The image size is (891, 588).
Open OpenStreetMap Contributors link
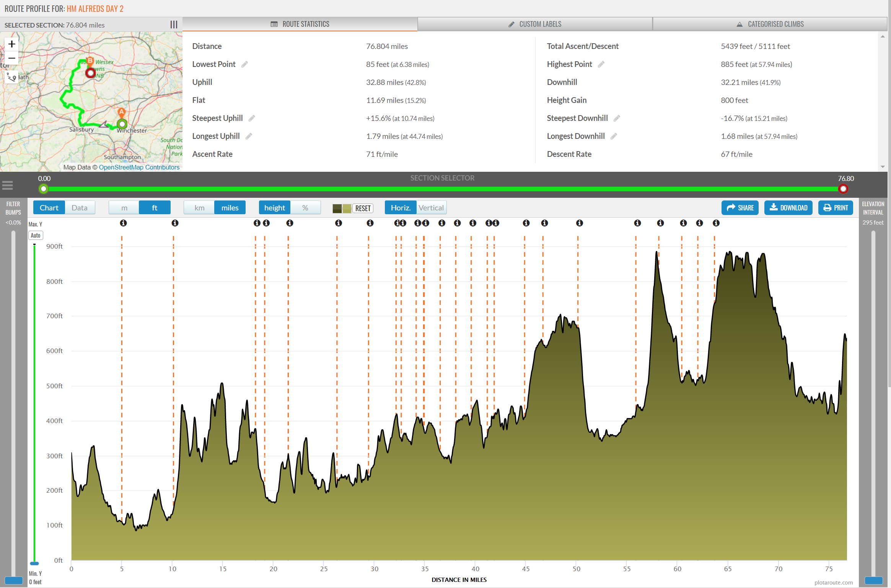[x=139, y=167]
